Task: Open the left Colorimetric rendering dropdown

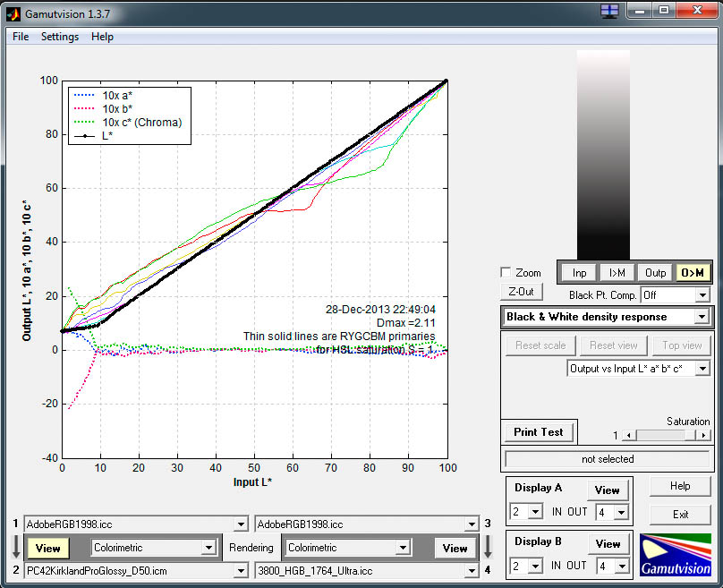Action: 209,548
